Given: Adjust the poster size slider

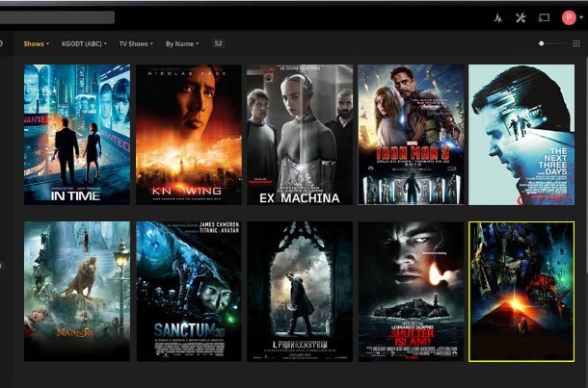Looking at the screenshot, I should coord(552,44).
